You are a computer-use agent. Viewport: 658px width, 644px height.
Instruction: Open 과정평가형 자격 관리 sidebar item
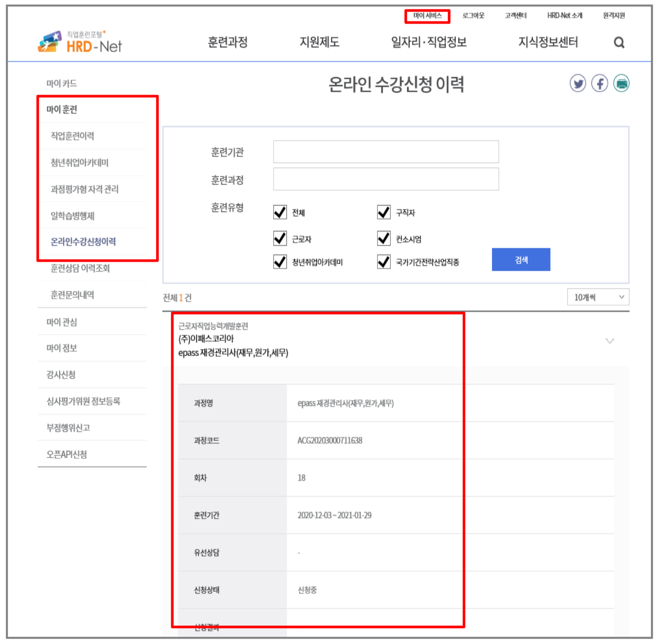click(x=85, y=189)
